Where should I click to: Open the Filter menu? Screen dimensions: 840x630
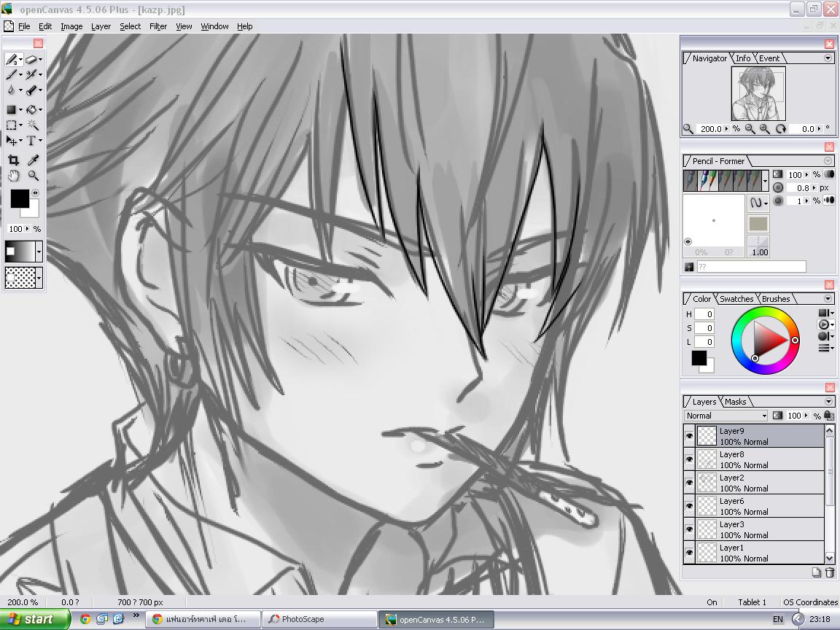158,26
